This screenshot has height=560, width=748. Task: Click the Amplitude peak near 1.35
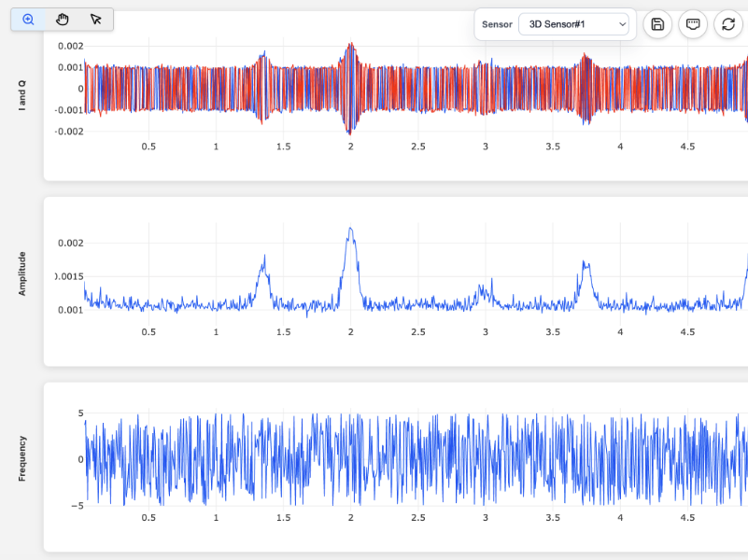point(263,258)
